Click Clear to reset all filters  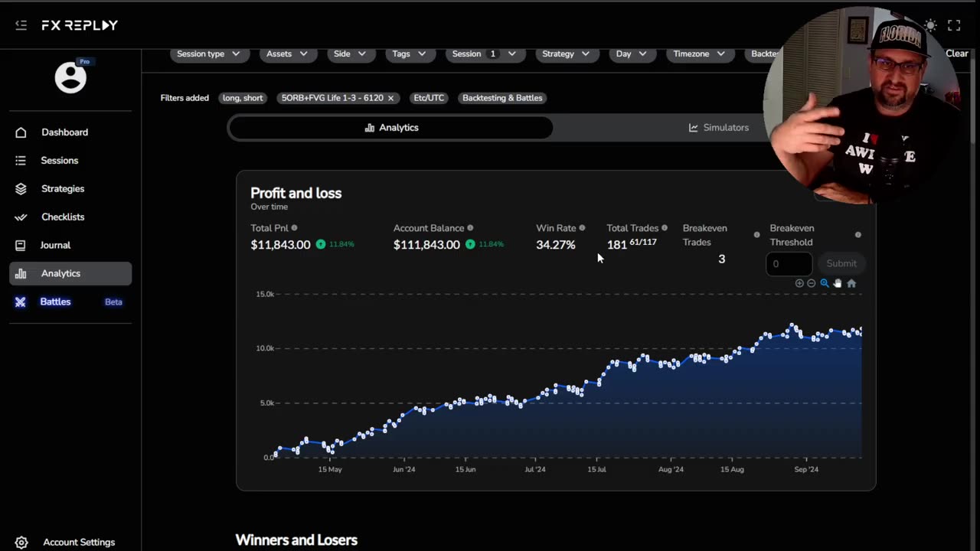(x=957, y=54)
